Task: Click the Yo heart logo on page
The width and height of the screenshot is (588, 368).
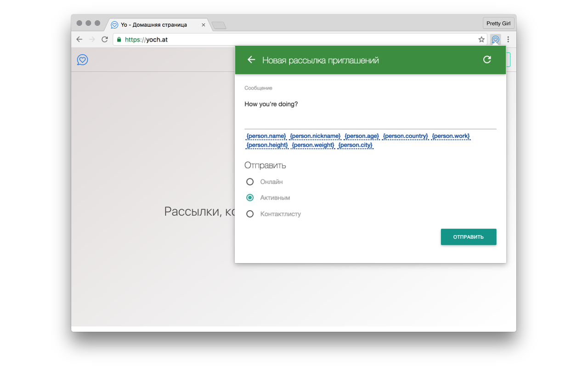Action: click(83, 60)
